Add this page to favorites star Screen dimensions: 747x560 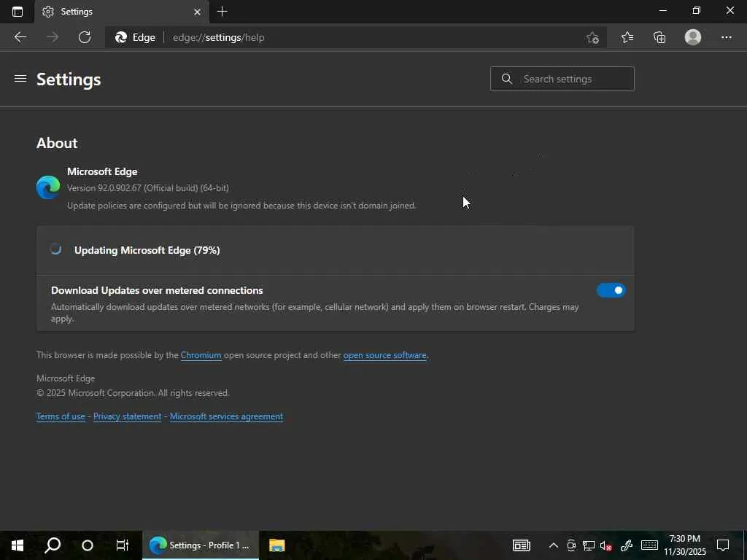point(592,38)
